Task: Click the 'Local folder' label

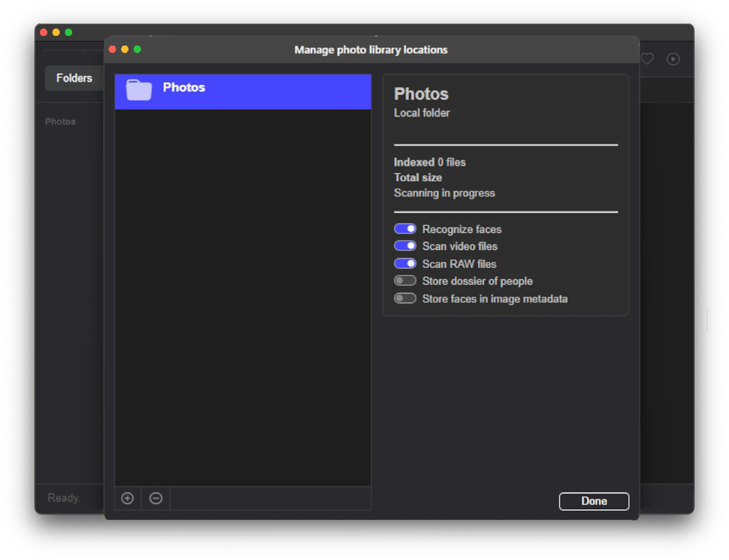Action: click(x=422, y=113)
